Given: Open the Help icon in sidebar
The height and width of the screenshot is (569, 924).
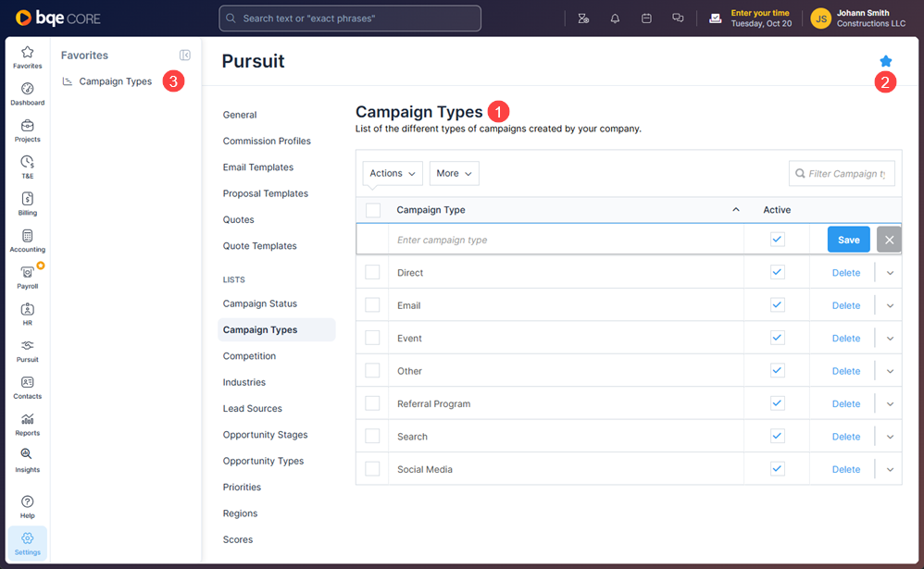Looking at the screenshot, I should [x=27, y=507].
